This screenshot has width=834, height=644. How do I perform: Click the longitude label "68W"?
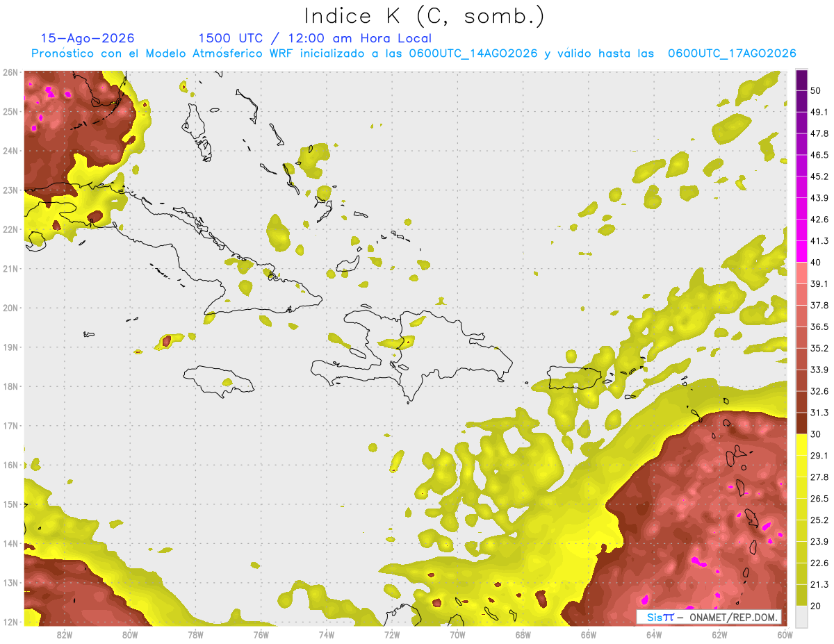[523, 634]
